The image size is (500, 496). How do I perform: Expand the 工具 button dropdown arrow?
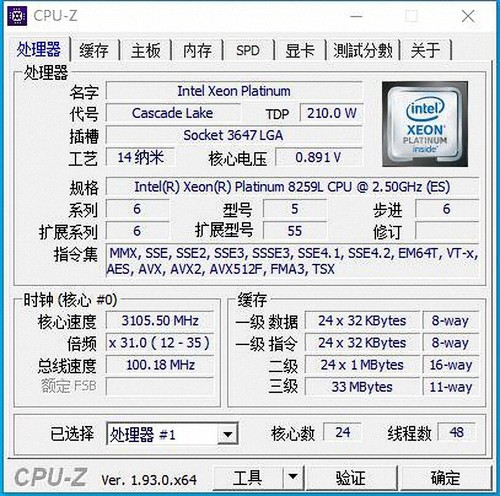tap(293, 477)
